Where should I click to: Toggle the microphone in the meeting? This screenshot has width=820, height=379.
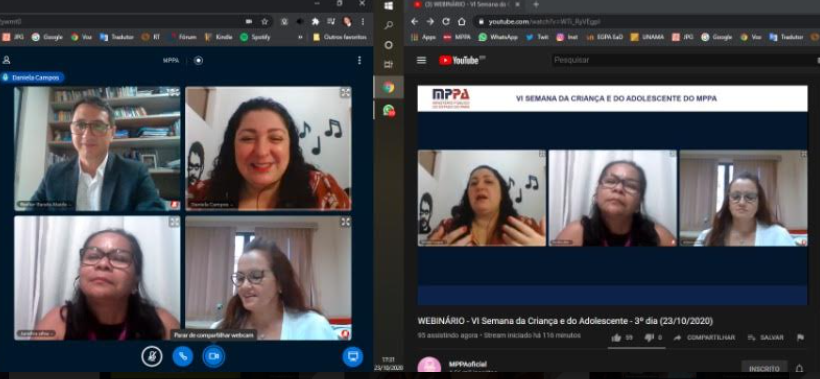152,357
